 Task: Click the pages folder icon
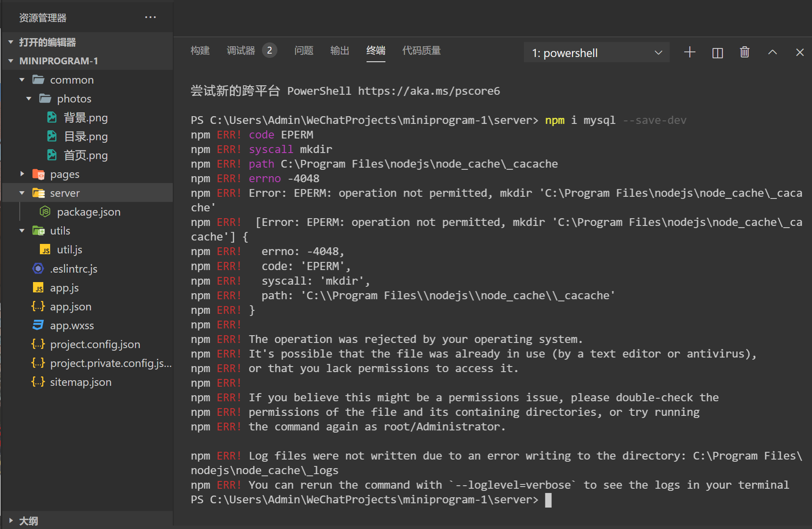[x=39, y=174]
